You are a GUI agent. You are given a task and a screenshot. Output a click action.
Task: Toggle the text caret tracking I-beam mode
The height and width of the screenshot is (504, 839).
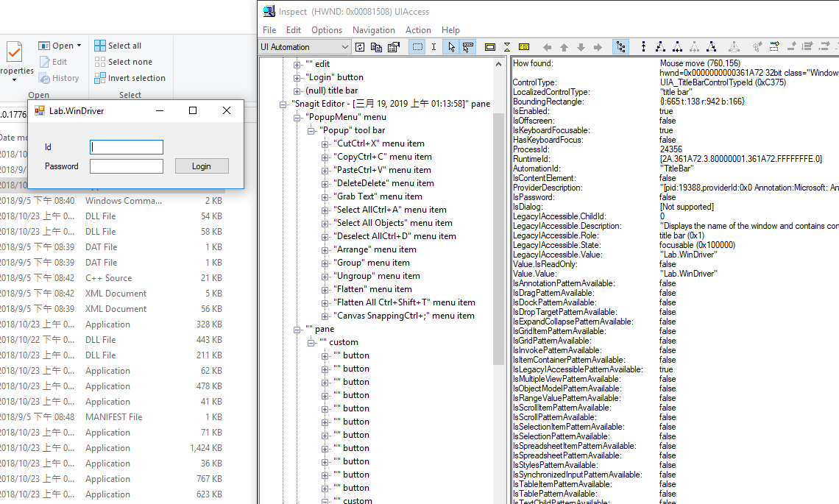434,46
